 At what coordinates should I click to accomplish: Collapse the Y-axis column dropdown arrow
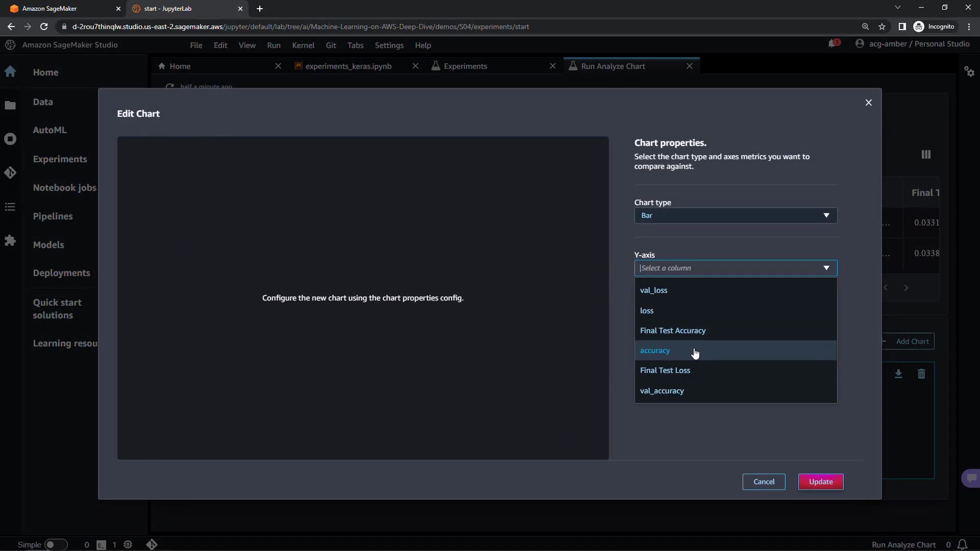[826, 268]
